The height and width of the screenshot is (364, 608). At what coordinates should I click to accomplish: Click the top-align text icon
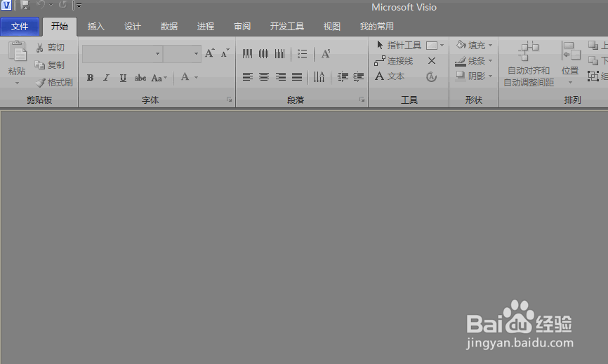[x=247, y=53]
